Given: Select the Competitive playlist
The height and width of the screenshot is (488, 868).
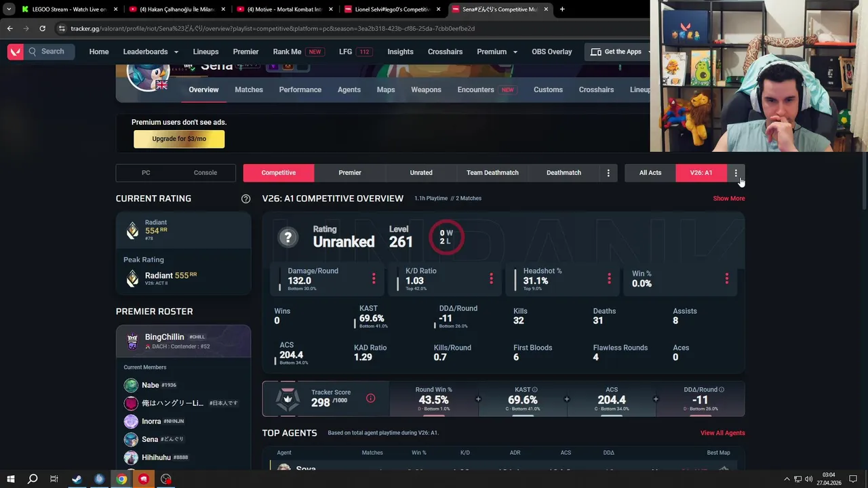Looking at the screenshot, I should pos(279,173).
